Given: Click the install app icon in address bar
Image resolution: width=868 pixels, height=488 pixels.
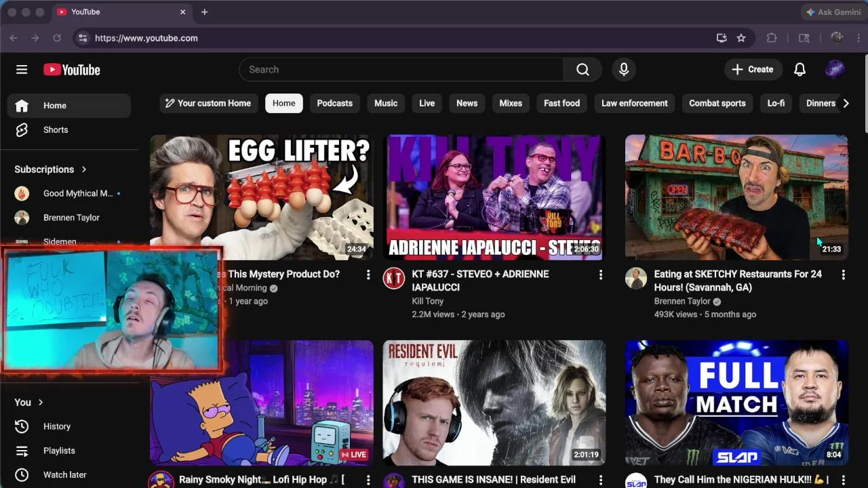Looking at the screenshot, I should point(722,38).
